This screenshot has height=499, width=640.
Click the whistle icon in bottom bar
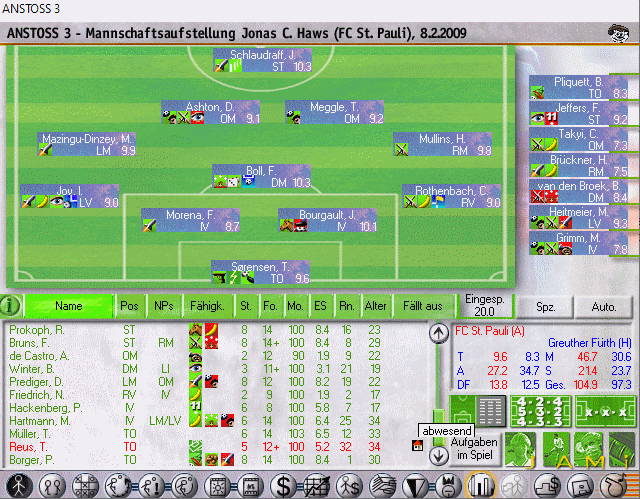(x=613, y=486)
